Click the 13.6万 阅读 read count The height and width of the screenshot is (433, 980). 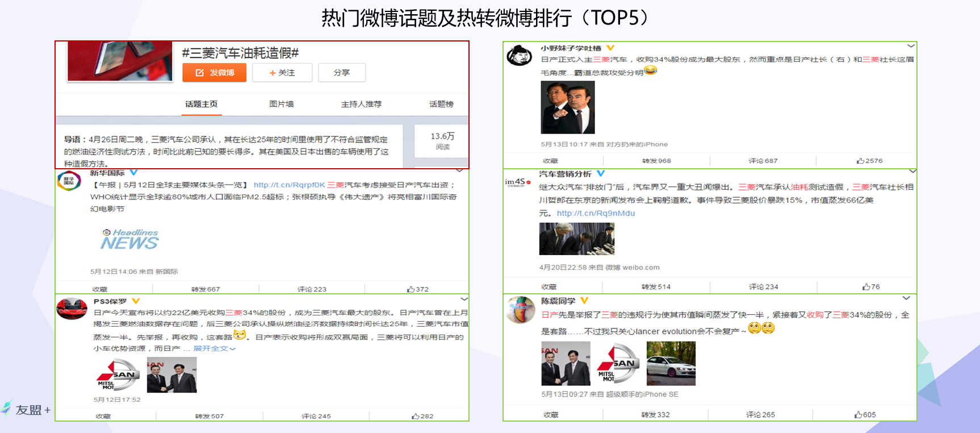(x=442, y=141)
